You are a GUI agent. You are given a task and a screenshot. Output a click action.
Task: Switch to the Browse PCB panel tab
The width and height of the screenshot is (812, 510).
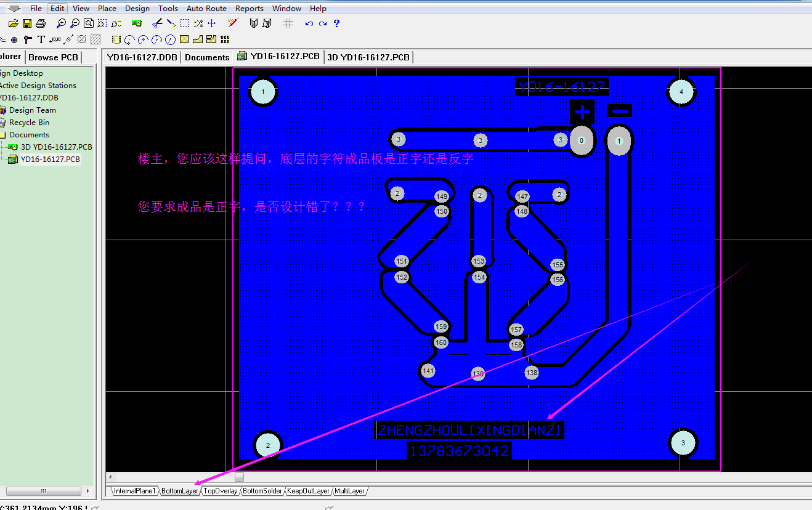[53, 57]
